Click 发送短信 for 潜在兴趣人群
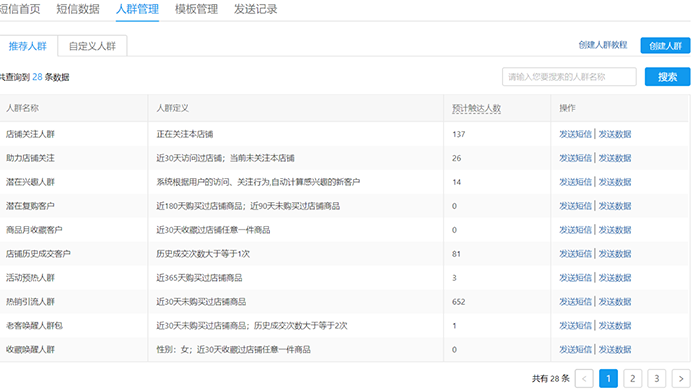700x392 pixels. [575, 182]
